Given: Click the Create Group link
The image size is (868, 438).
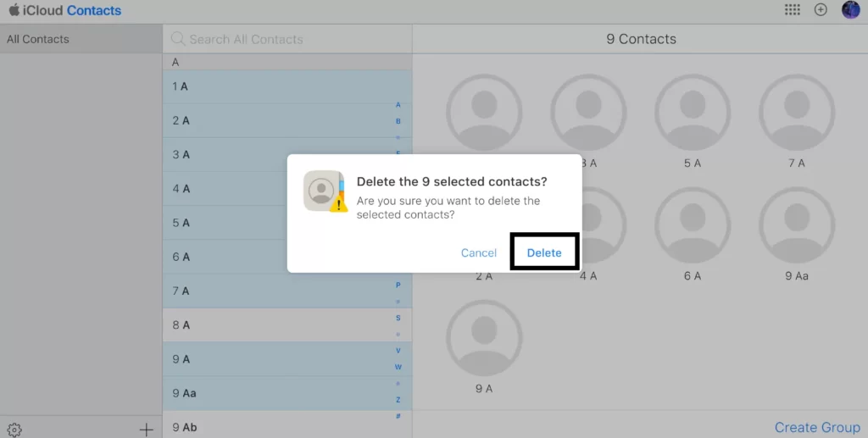Looking at the screenshot, I should [x=817, y=428].
